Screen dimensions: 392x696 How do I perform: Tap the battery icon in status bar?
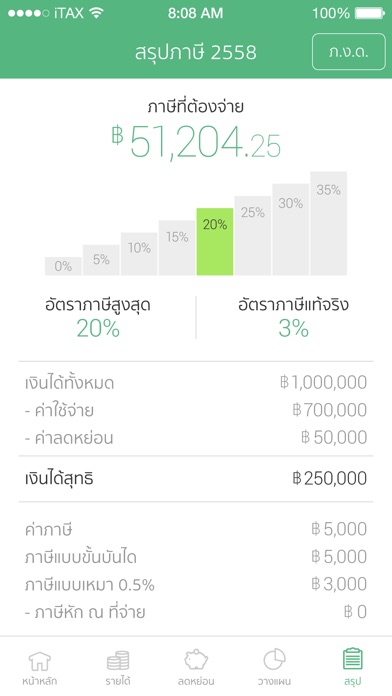click(x=370, y=13)
